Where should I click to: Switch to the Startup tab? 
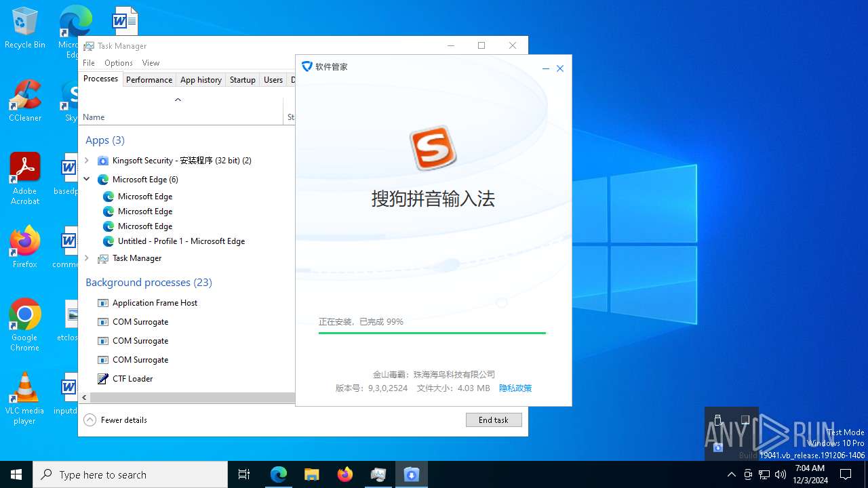(x=242, y=80)
